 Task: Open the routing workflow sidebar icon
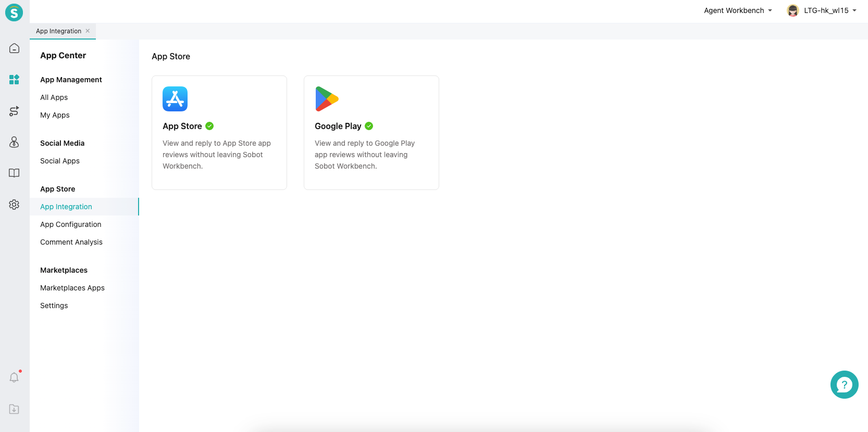[14, 111]
